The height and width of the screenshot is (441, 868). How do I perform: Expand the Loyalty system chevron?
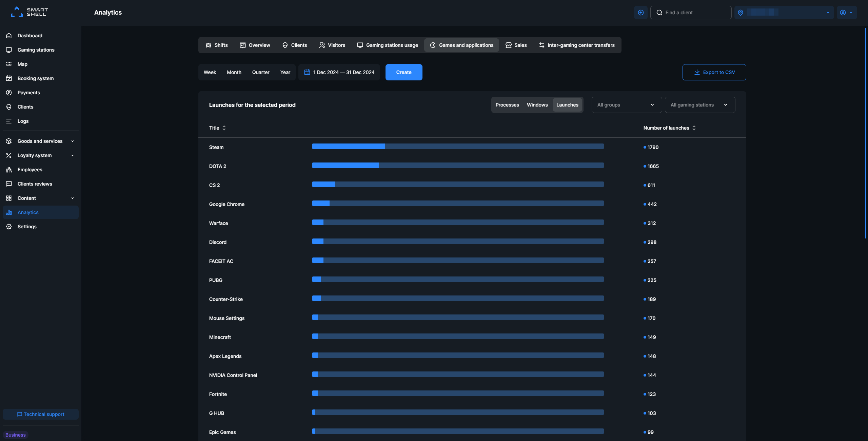[72, 155]
